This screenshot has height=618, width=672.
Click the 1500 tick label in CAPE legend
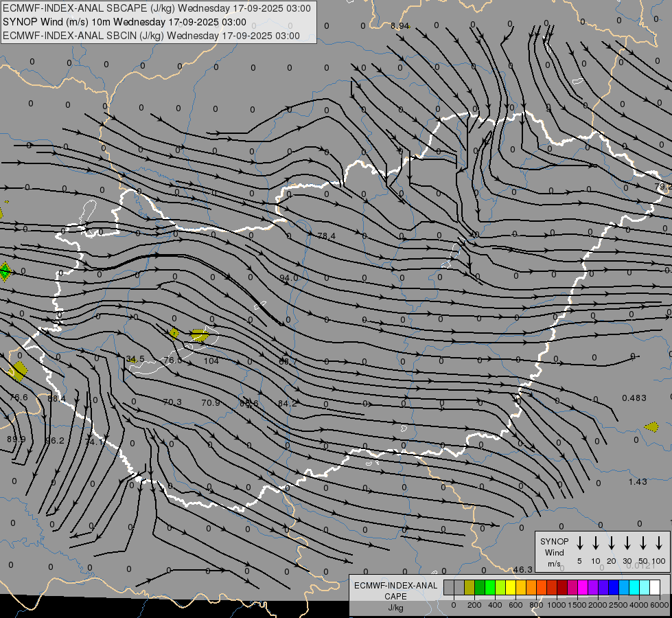tap(577, 605)
